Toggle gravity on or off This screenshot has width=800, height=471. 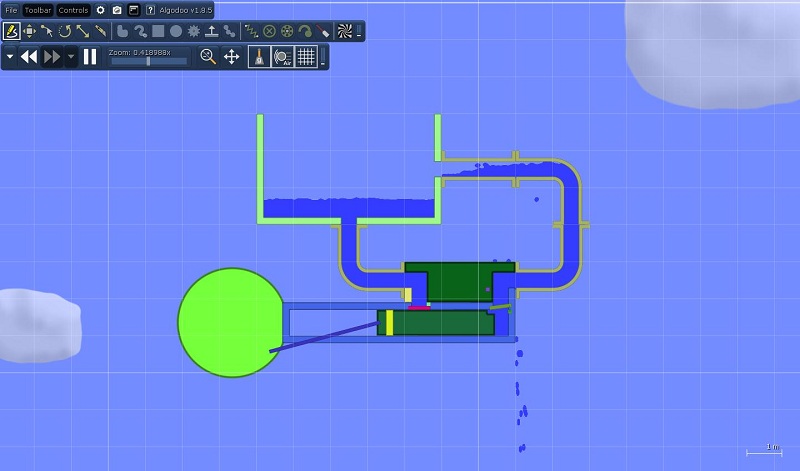click(260, 57)
